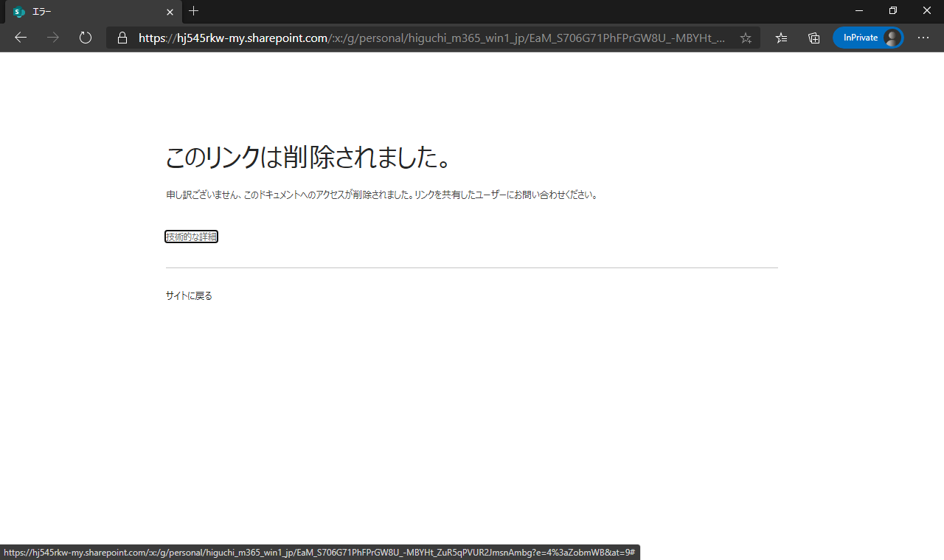The image size is (944, 560).
Task: Close the browser window
Action: coord(927,11)
